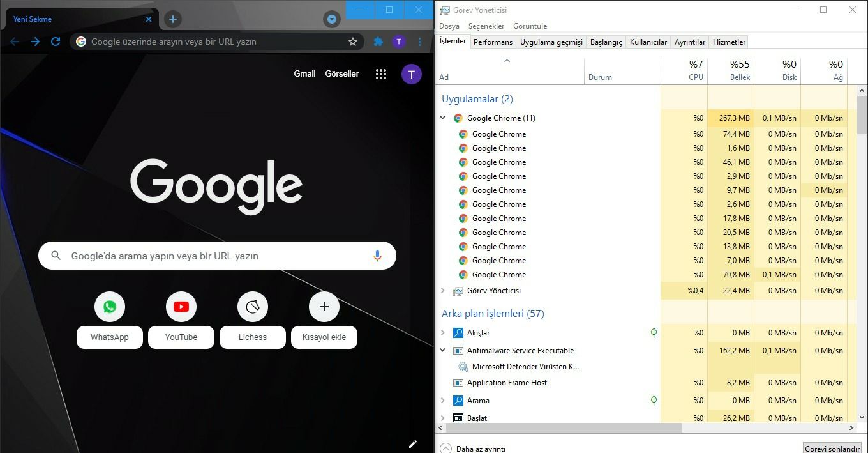Bookmark this tab with the star icon
Screen dimensions: 868x453
353,42
